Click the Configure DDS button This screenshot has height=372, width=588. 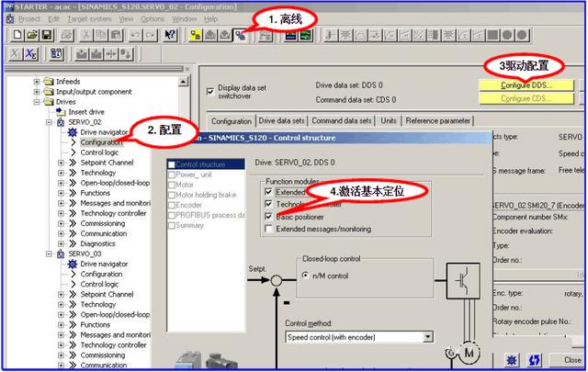[526, 85]
